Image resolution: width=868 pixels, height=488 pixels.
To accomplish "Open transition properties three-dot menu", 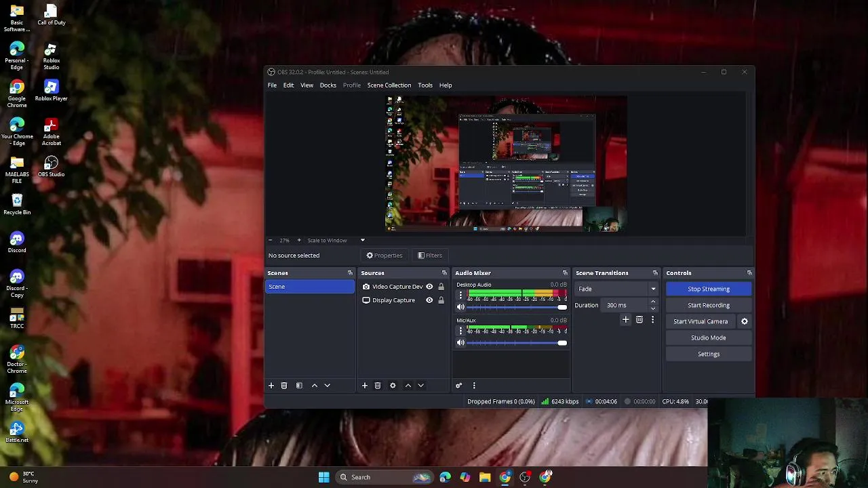I will point(652,319).
